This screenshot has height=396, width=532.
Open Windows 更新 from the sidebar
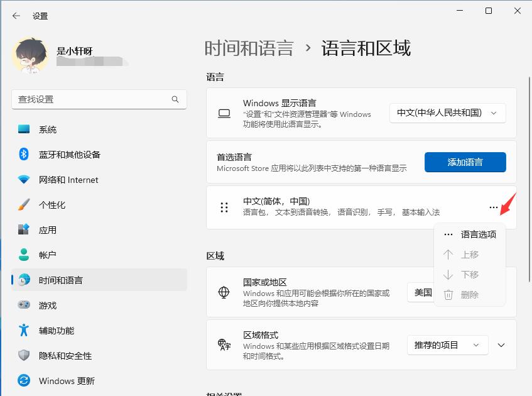[x=67, y=381]
